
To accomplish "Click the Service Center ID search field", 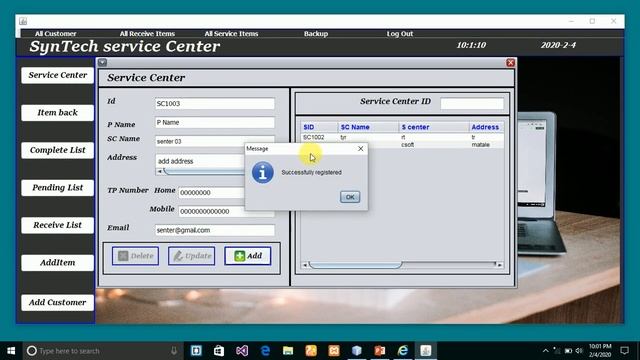I will coord(472,104).
